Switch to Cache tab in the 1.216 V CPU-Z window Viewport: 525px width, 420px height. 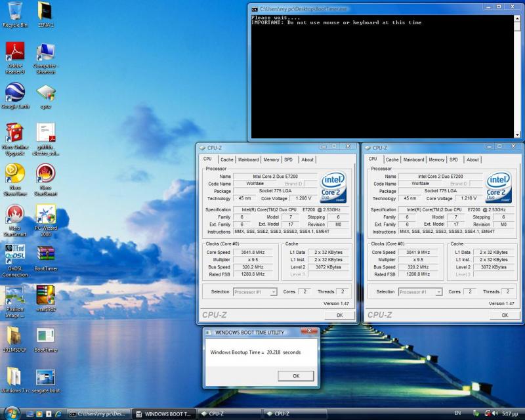point(392,159)
